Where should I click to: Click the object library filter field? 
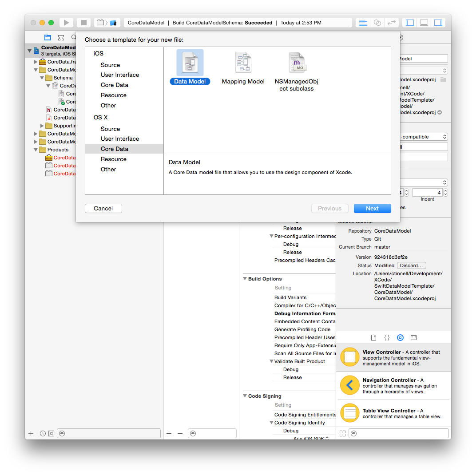pos(399,433)
